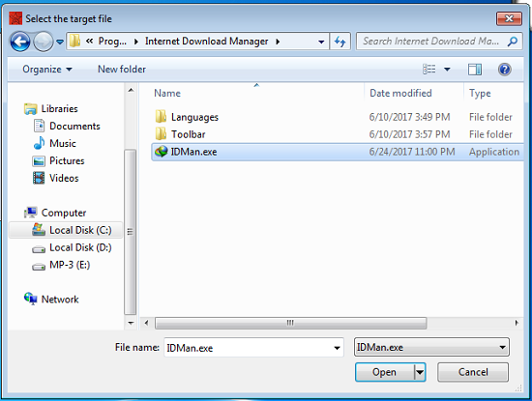Click the Local Disk (C:) drive icon
Screen dimensions: 532x401
[x=39, y=229]
